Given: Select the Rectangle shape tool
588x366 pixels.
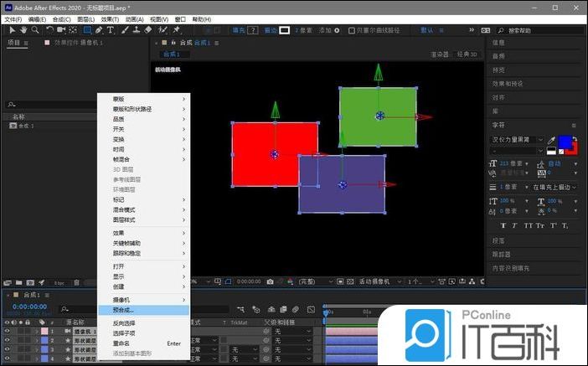Looking at the screenshot, I should (86, 30).
